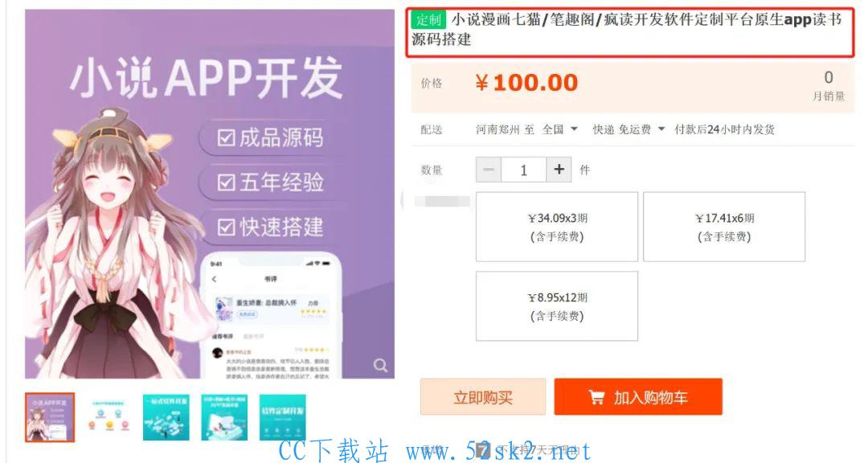Click the green 定制 tag badge
The image size is (868, 463).
click(x=428, y=20)
